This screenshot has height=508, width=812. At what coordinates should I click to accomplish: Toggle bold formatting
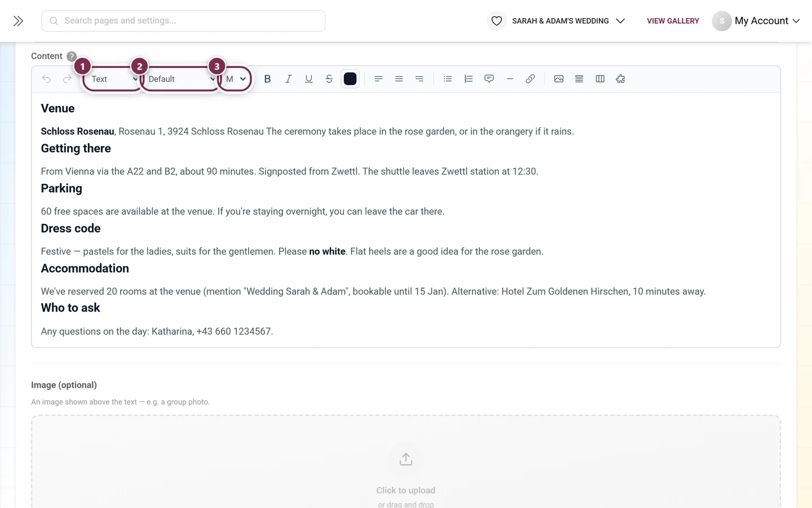268,79
